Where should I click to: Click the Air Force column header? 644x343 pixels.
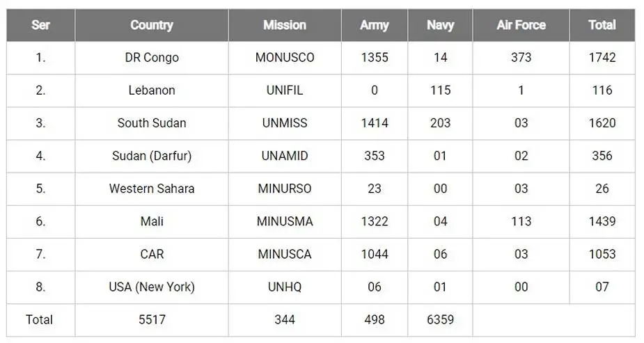(x=520, y=25)
